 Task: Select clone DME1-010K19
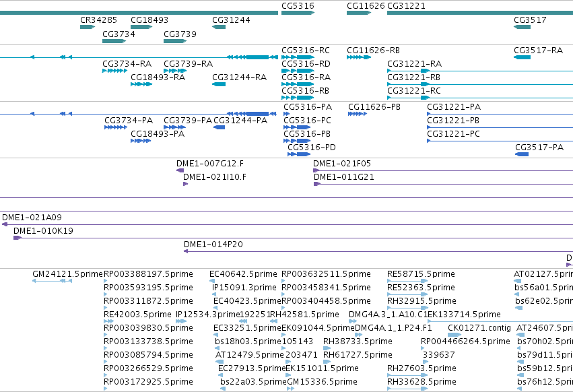(x=293, y=238)
